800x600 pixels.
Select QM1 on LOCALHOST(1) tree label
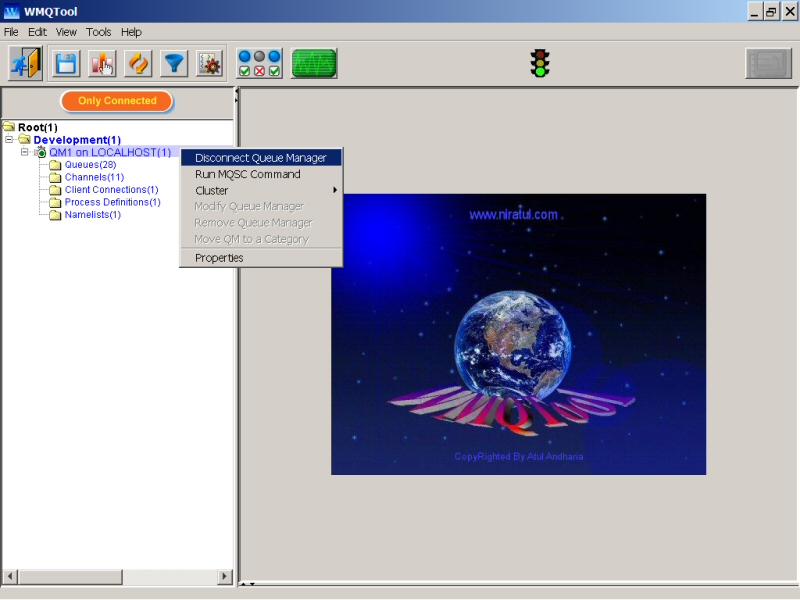110,152
